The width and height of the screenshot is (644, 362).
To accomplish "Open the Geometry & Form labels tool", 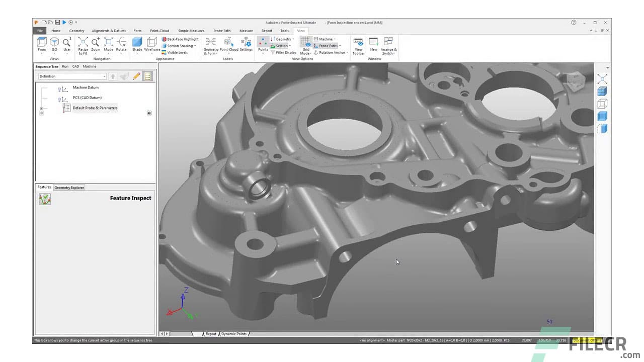I will pos(210,44).
